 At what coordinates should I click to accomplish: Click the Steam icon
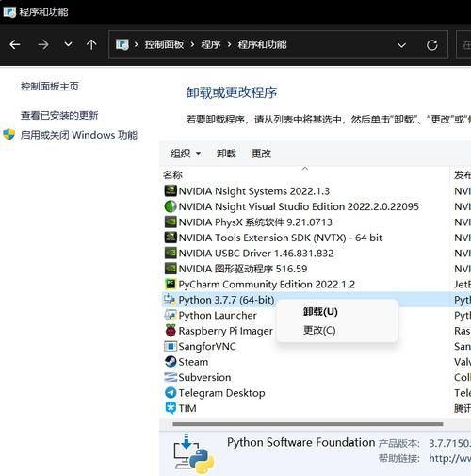pos(171,362)
